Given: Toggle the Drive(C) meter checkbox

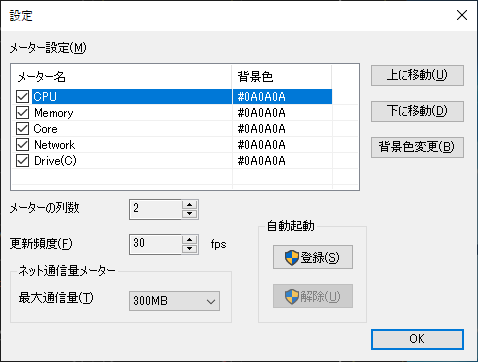Looking at the screenshot, I should click(x=22, y=161).
